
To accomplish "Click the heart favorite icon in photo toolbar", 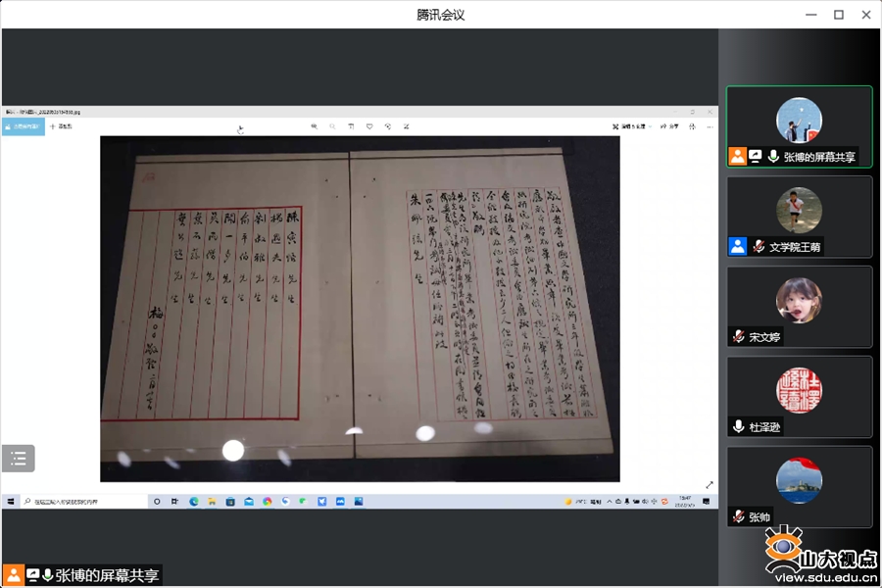I will tap(369, 126).
